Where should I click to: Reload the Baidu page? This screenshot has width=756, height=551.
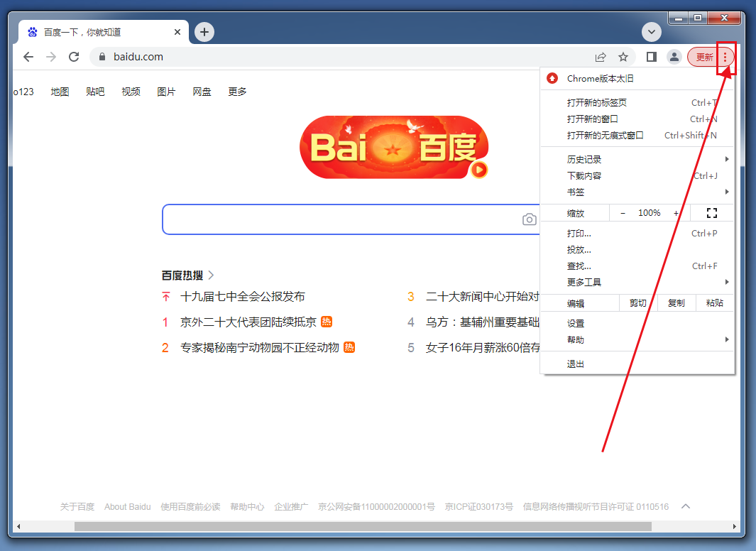[74, 57]
